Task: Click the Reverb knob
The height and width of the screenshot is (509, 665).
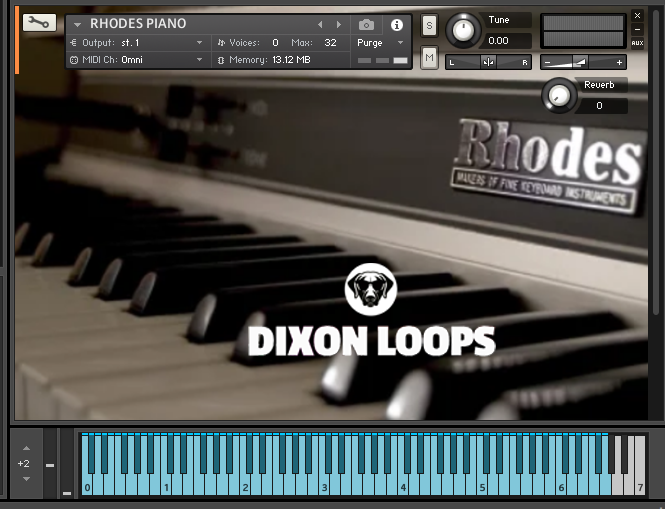Action: point(559,95)
